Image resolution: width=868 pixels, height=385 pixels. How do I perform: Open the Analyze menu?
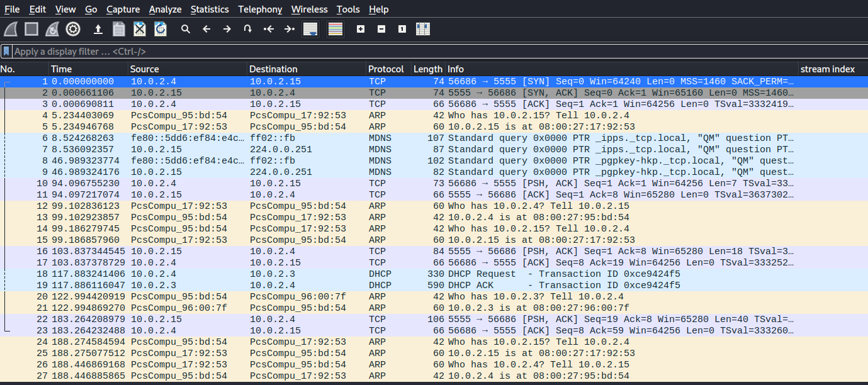165,9
